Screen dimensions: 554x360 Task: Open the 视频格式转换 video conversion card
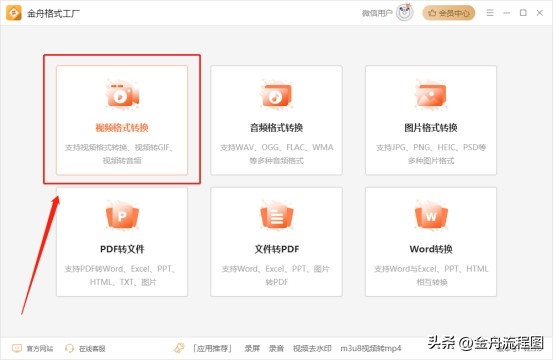click(x=122, y=120)
